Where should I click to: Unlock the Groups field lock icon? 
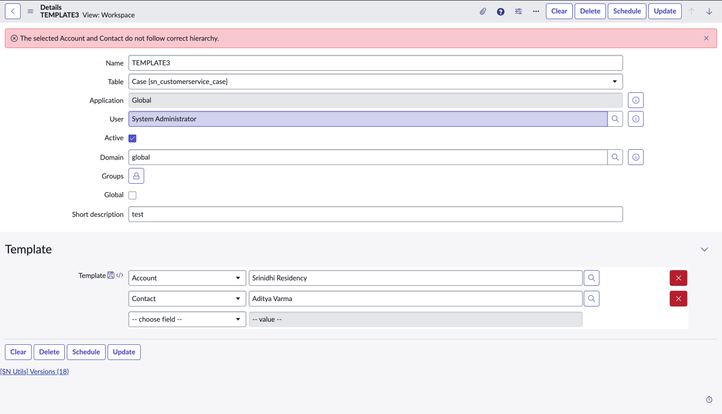pos(137,176)
